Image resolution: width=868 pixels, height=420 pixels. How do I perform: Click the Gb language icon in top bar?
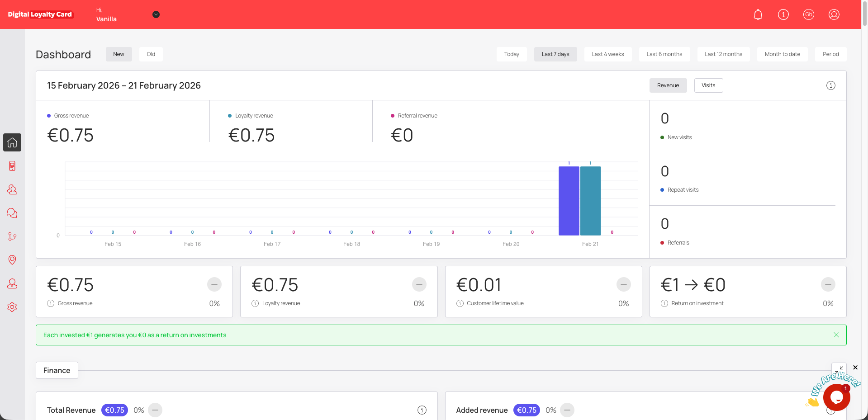tap(809, 14)
